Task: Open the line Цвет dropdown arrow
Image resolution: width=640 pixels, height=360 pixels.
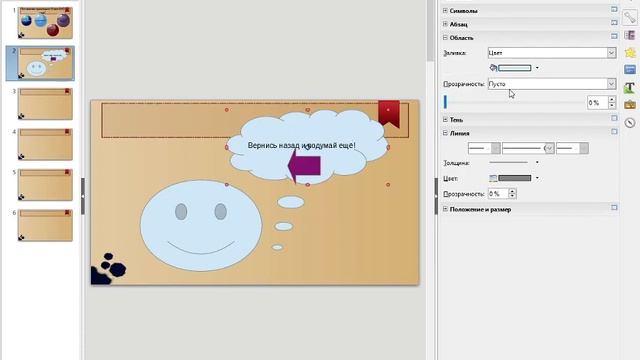Action: click(537, 178)
